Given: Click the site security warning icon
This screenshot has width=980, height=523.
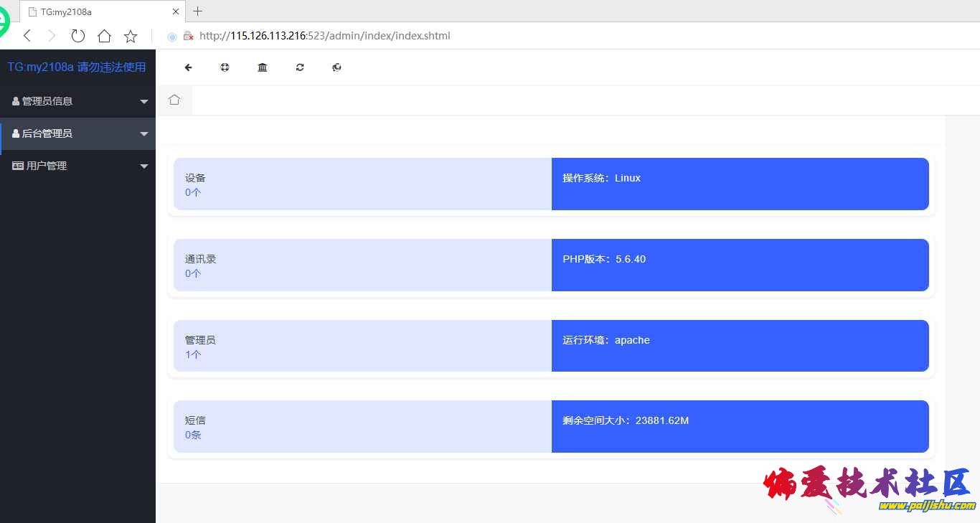Looking at the screenshot, I should click(x=188, y=36).
